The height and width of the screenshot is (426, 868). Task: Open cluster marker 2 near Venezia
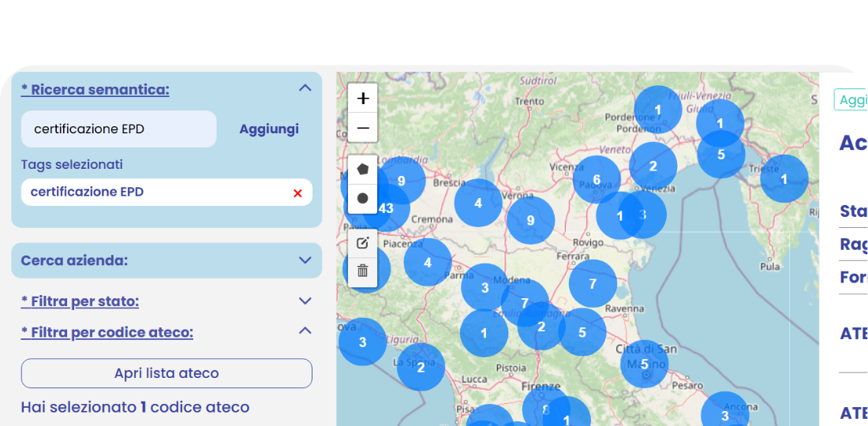pyautogui.click(x=653, y=166)
